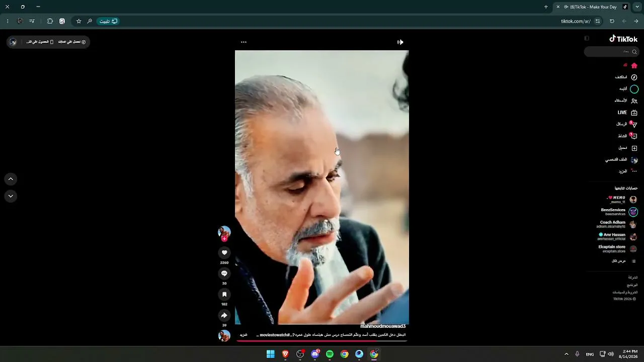Image resolution: width=644 pixels, height=362 pixels.
Task: Open your Profile from the sidebar
Action: 621,159
